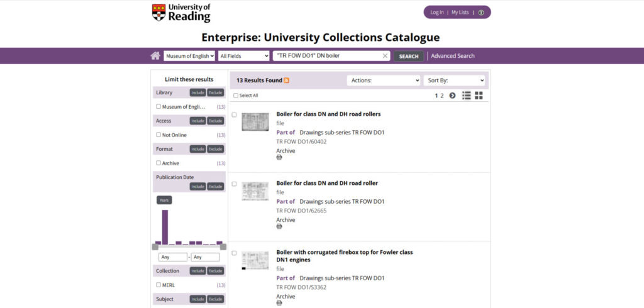644x308 pixels.
Task: Select checkbox for DN and DH road rollers
Action: click(x=234, y=115)
